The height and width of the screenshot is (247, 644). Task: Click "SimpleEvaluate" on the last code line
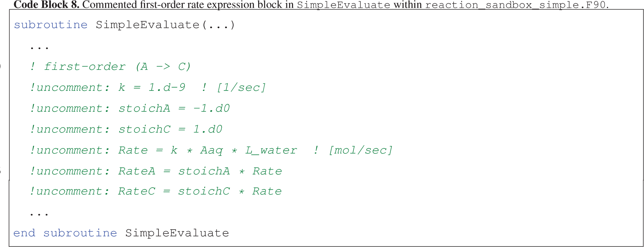177,233
